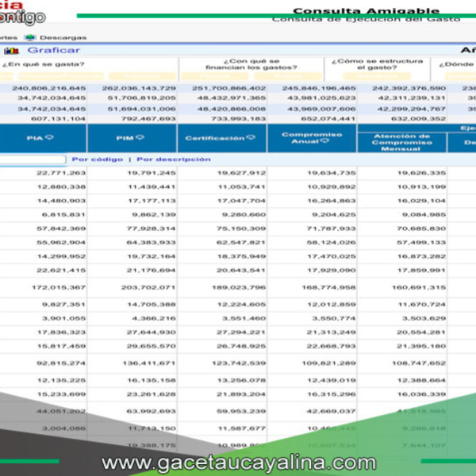Click the ¿Cómo se estructura el gasto? heading
This screenshot has height=476, width=476.
377,64
